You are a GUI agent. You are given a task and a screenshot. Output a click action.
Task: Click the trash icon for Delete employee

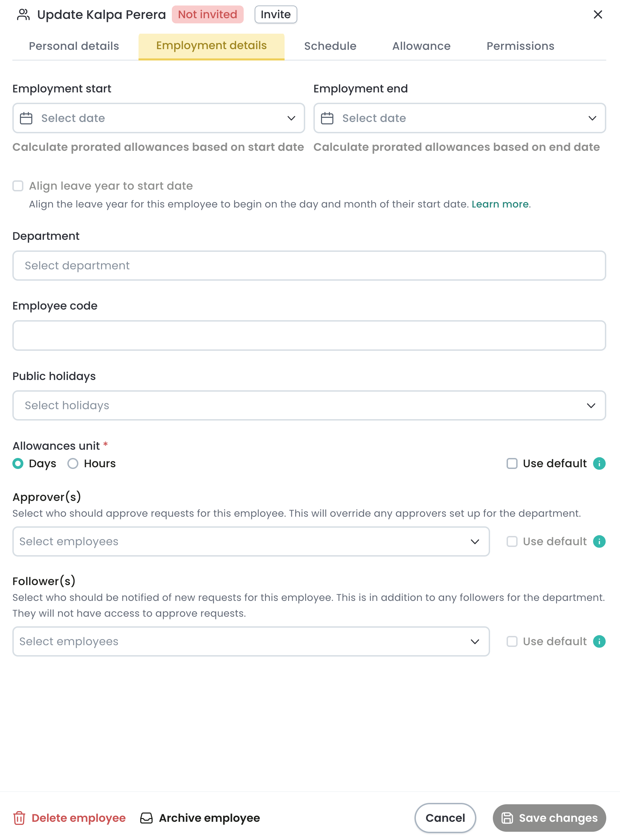[x=19, y=818]
